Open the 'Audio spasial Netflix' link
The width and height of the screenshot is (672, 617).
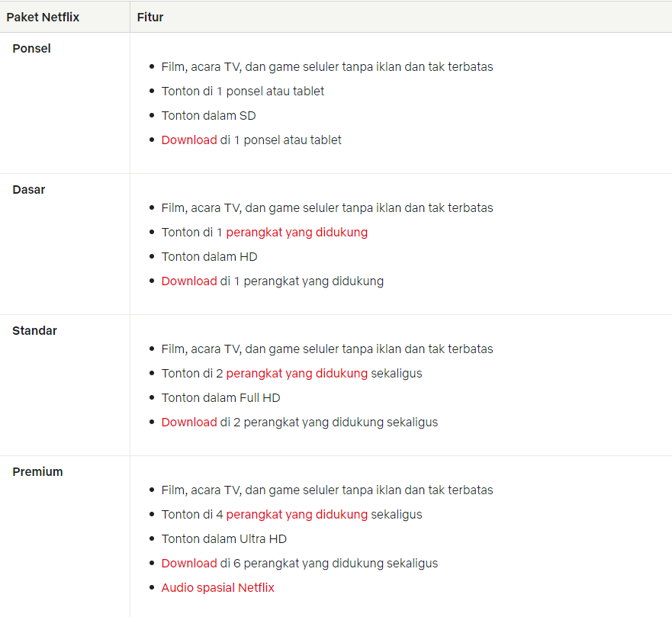[217, 588]
